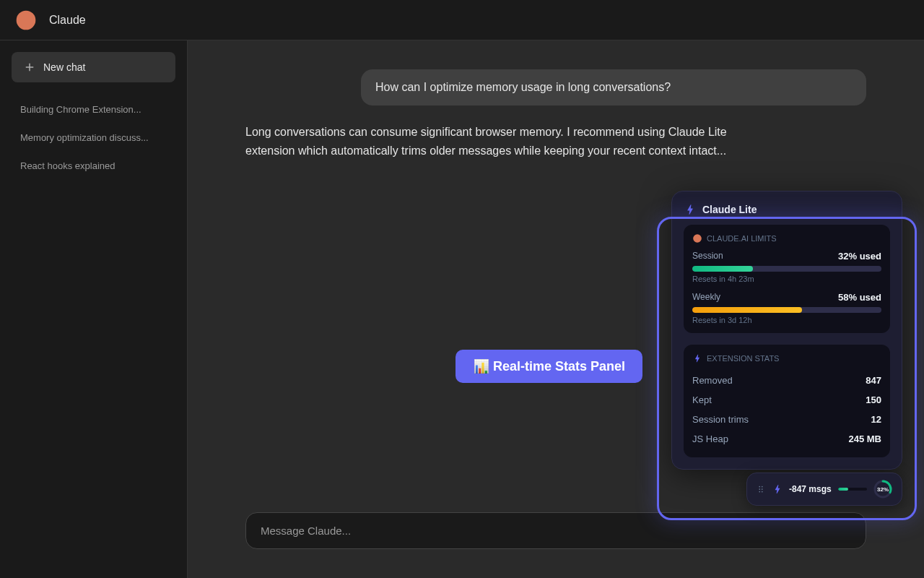
Task: Click the Resets in 4h 23m text
Action: pos(723,279)
